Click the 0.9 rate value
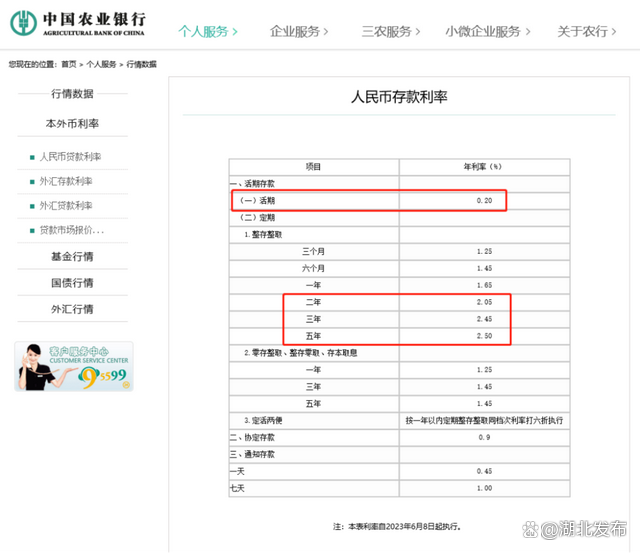640x553 pixels. point(484,438)
